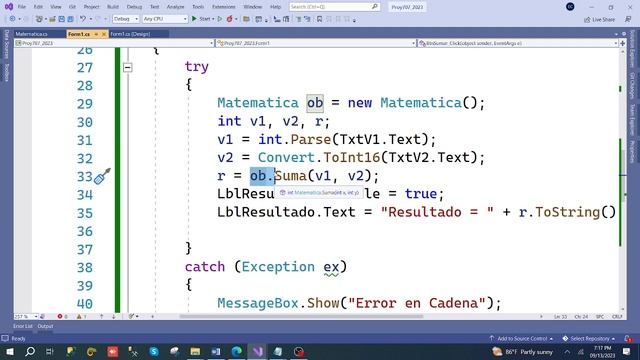Open the Proy707_2023 project navigation dropdown

(x=114, y=43)
